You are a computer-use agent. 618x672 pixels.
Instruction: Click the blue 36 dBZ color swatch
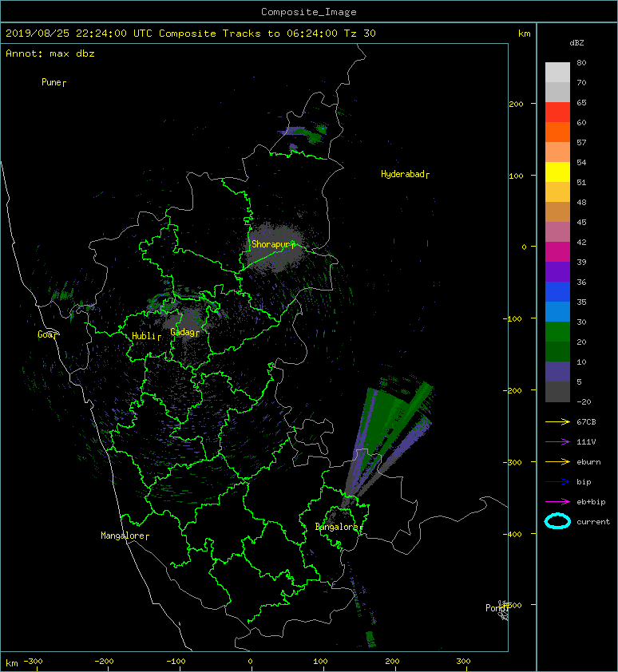point(557,292)
